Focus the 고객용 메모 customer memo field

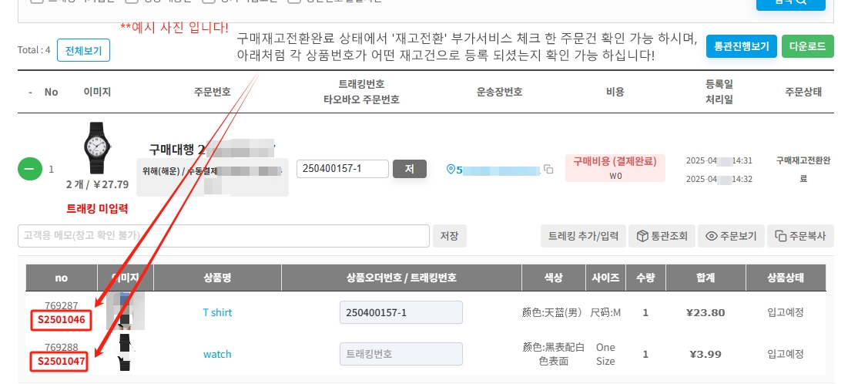click(x=223, y=236)
